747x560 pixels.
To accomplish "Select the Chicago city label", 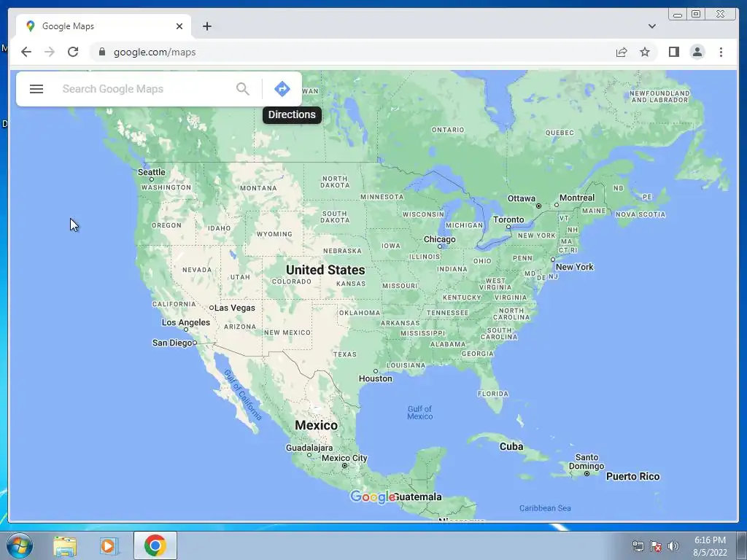I will point(440,239).
